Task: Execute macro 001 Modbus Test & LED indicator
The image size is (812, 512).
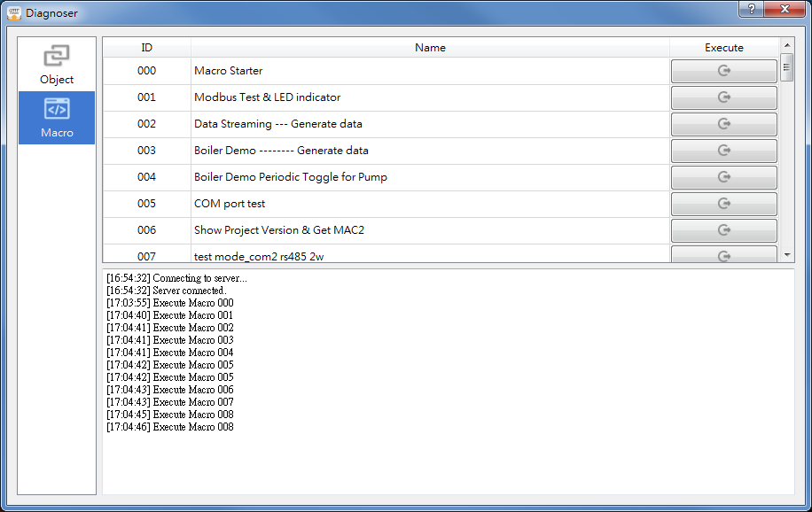Action: 723,97
